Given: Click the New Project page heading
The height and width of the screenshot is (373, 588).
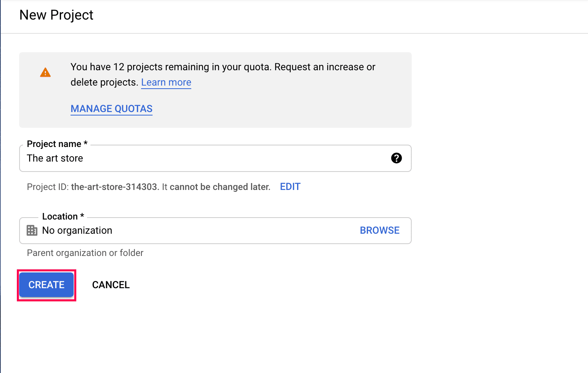Looking at the screenshot, I should 56,15.
